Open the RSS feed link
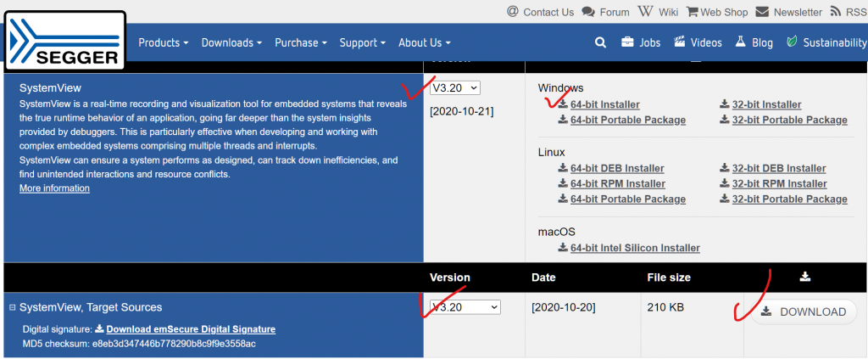Viewport: 868px width, 359px height. pyautogui.click(x=849, y=12)
